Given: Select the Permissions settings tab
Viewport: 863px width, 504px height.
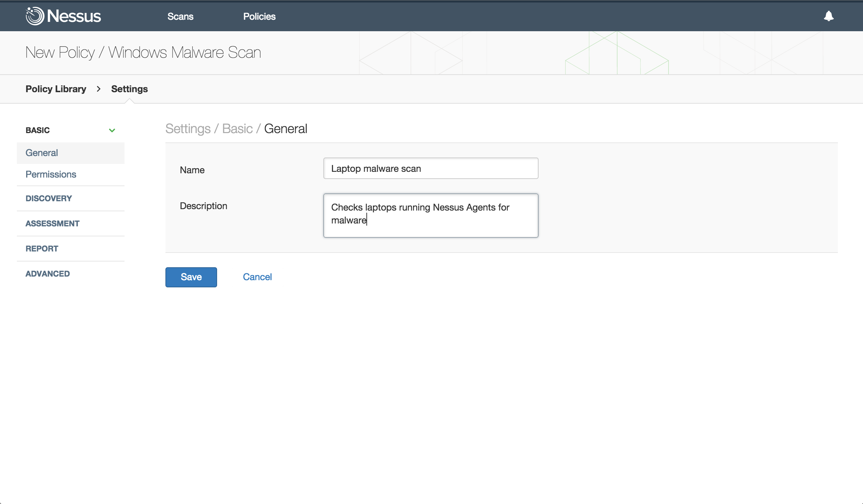Looking at the screenshot, I should pos(50,174).
